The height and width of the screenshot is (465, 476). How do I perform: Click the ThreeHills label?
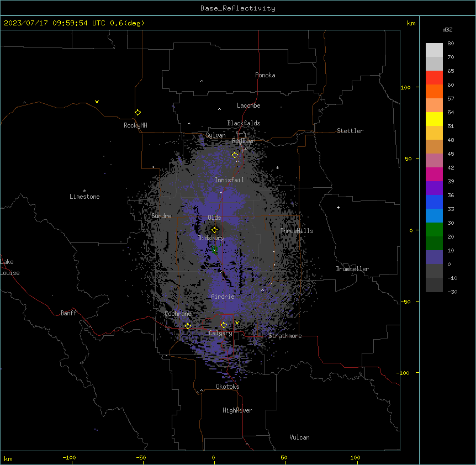(297, 231)
